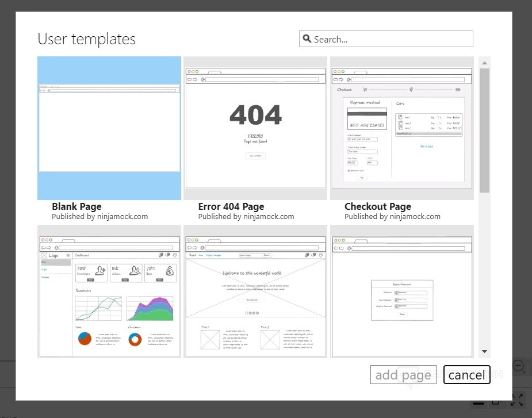Click the scrollbar up arrow
The height and width of the screenshot is (418, 532).
coord(484,63)
